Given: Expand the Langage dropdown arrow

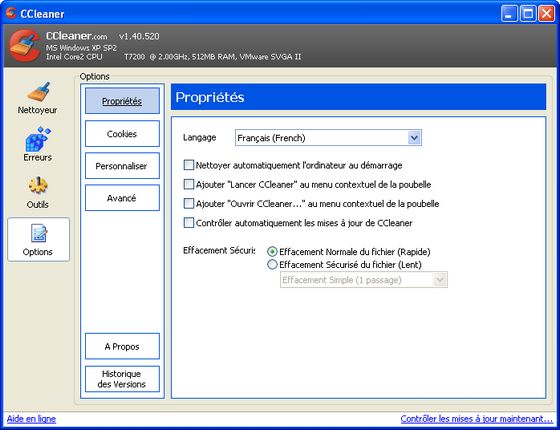Looking at the screenshot, I should pos(414,138).
